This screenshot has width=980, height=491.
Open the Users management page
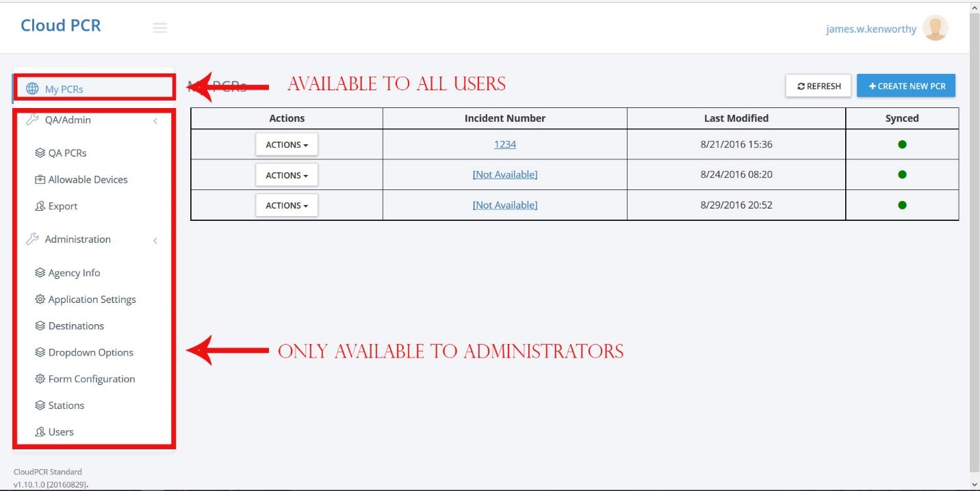click(61, 432)
